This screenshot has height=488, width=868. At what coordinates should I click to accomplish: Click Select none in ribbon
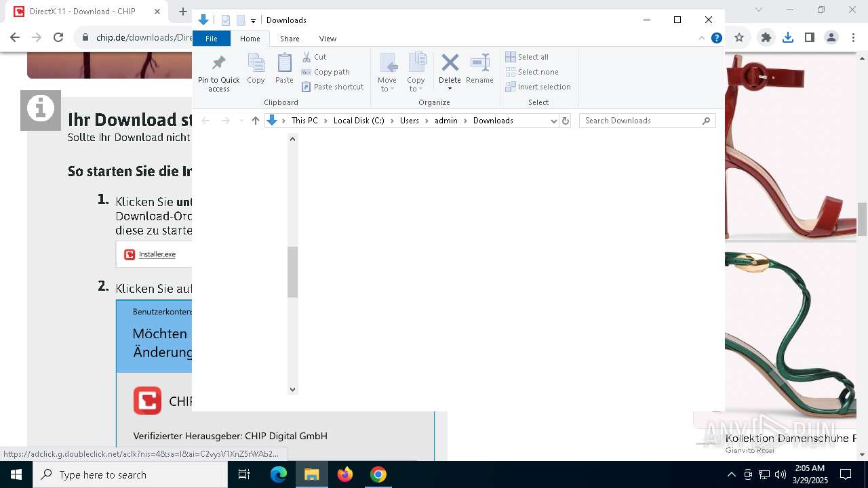click(x=532, y=72)
